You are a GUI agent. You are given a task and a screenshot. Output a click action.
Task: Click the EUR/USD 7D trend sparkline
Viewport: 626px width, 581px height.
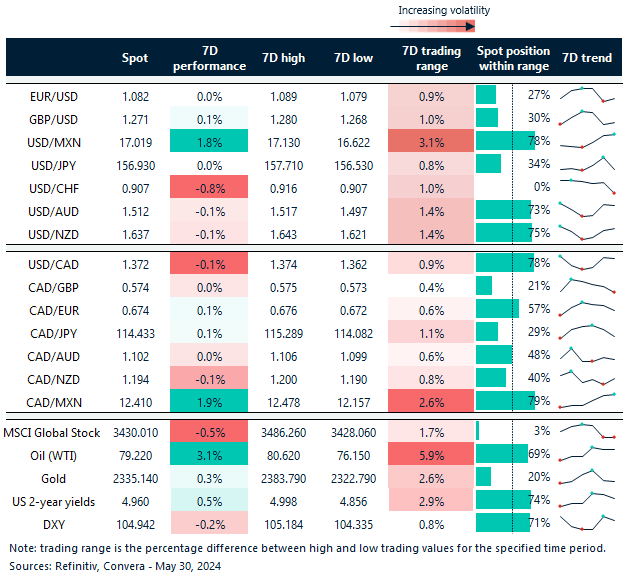coord(587,95)
